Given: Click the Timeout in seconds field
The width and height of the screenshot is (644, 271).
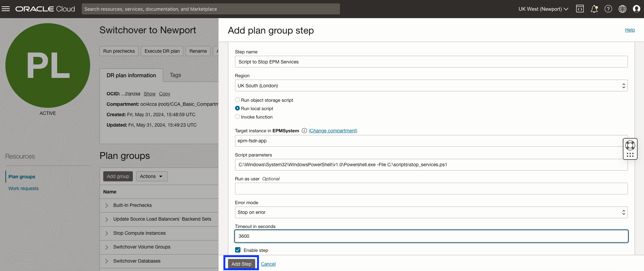Looking at the screenshot, I should coord(431,236).
